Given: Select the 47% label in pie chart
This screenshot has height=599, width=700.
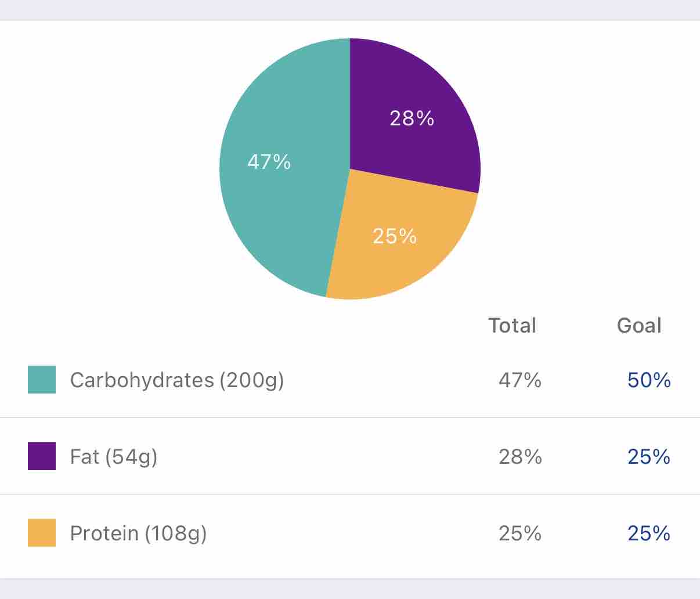Looking at the screenshot, I should point(269,161).
